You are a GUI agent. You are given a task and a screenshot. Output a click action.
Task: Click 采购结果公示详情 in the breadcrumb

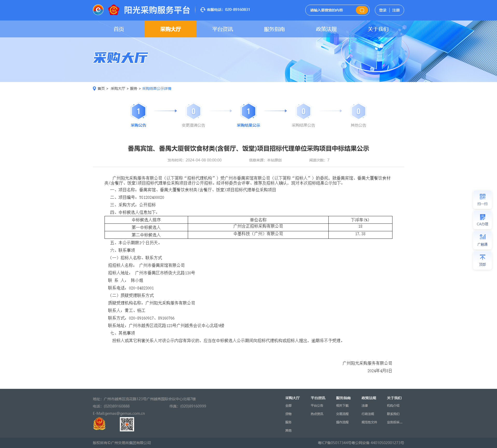tap(157, 89)
